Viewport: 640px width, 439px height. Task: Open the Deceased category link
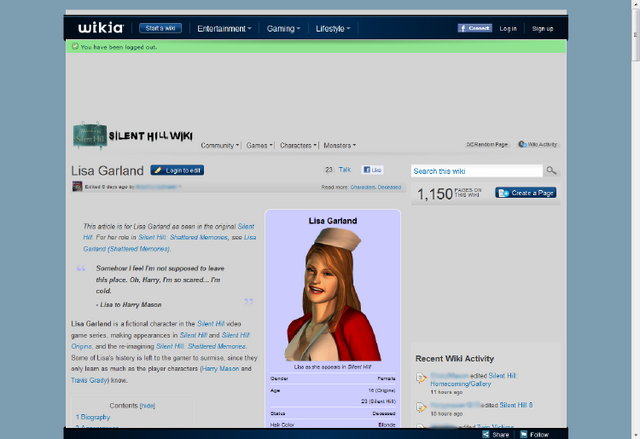(389, 187)
